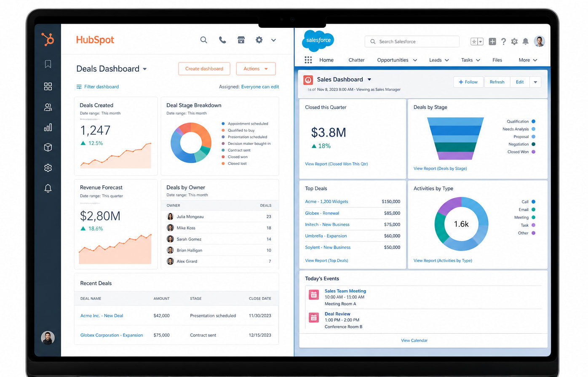The height and width of the screenshot is (377, 588).
Task: Click the Edit button on Sales Dashboard
Action: click(x=520, y=82)
